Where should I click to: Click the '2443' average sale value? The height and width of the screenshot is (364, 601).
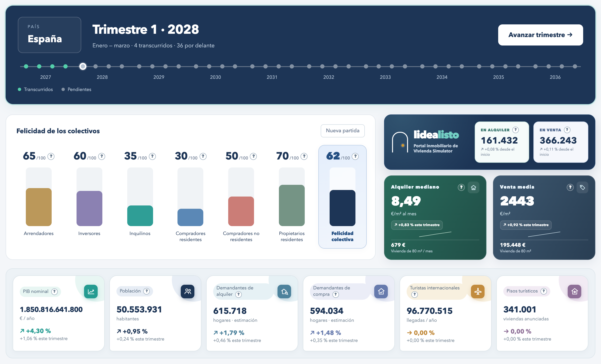tap(517, 201)
